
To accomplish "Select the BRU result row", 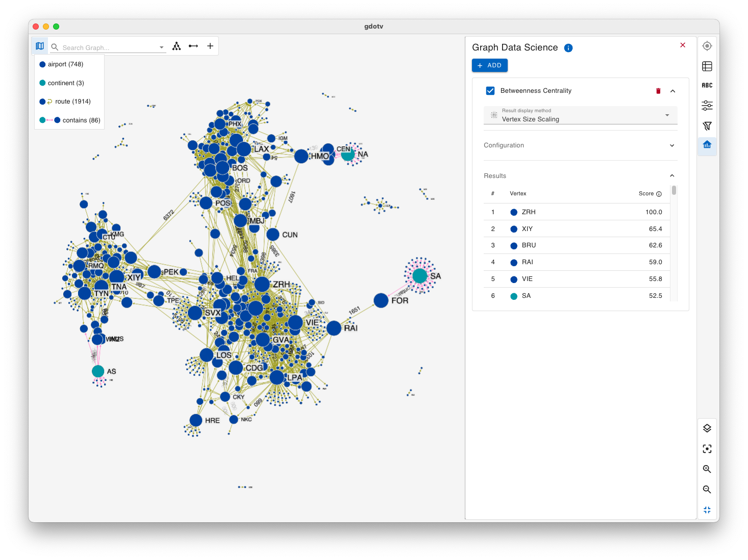I will coord(577,245).
